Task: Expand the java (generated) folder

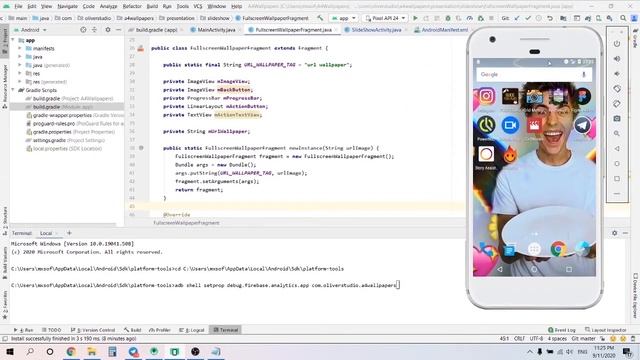Action: click(x=20, y=65)
